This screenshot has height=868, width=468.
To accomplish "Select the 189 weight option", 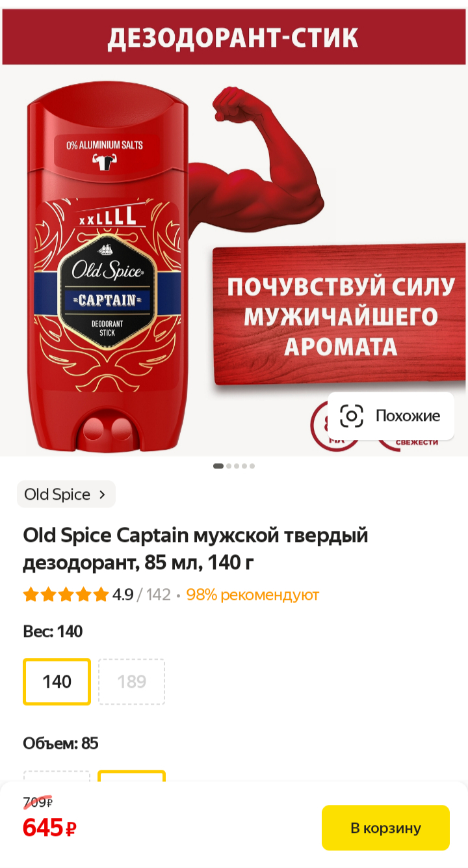I will point(132,681).
